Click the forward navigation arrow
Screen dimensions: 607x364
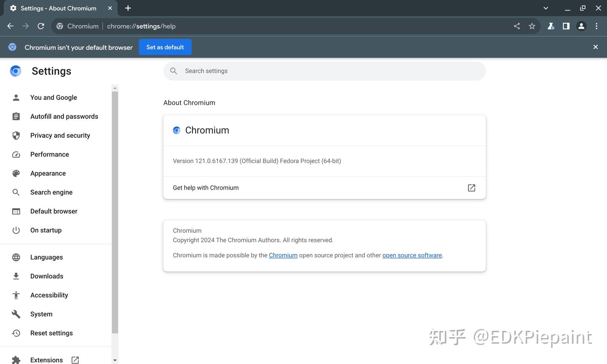tap(26, 26)
